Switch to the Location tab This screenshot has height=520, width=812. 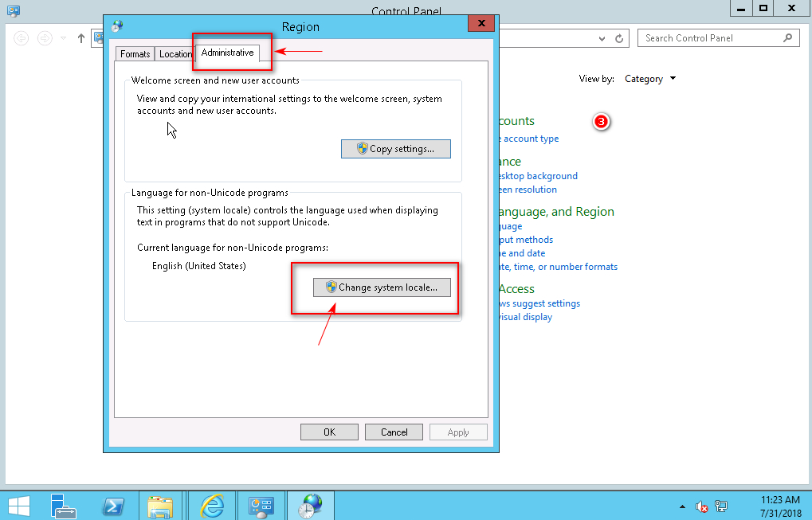(x=175, y=54)
